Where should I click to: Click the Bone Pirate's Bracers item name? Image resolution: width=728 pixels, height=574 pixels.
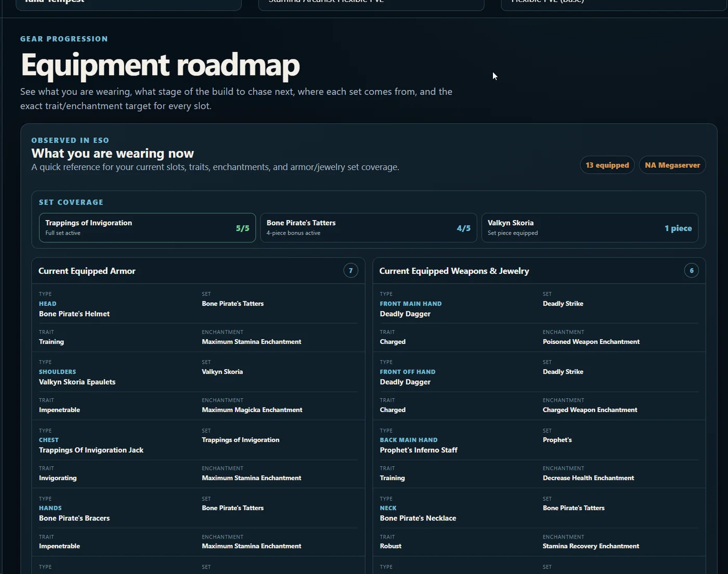74,518
